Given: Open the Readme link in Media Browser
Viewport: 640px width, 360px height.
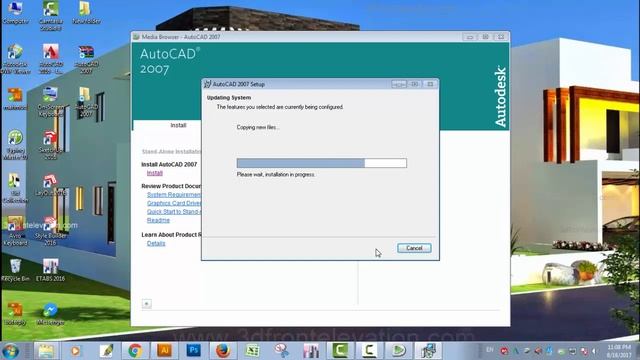Looking at the screenshot, I should click(x=158, y=220).
